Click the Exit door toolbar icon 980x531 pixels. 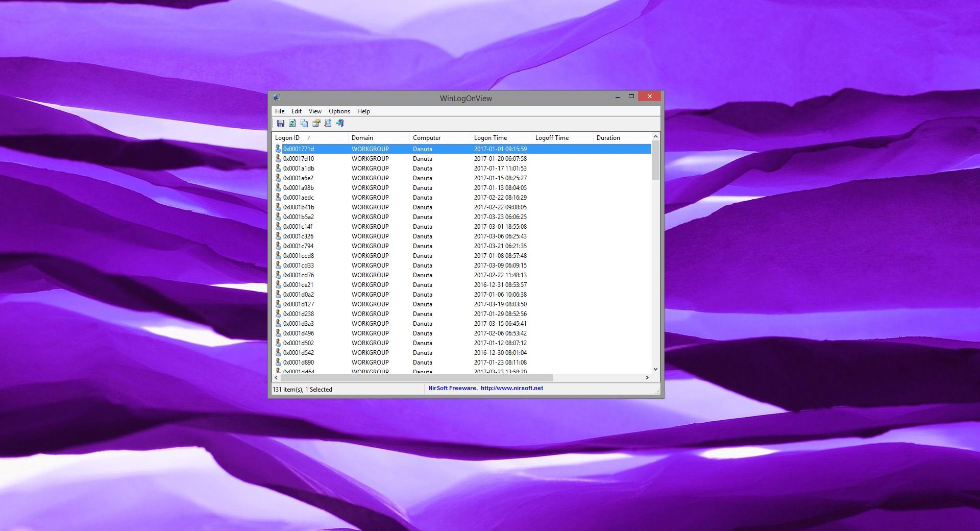(x=340, y=124)
